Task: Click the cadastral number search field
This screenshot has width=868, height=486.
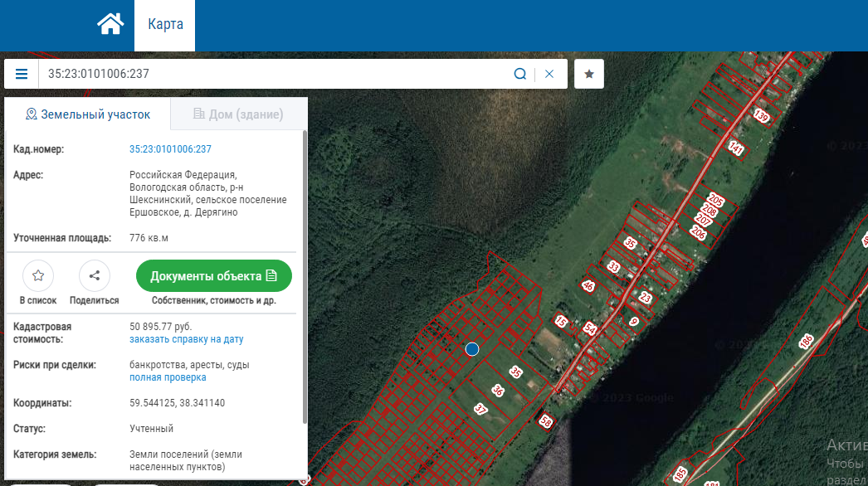Action: tap(274, 74)
